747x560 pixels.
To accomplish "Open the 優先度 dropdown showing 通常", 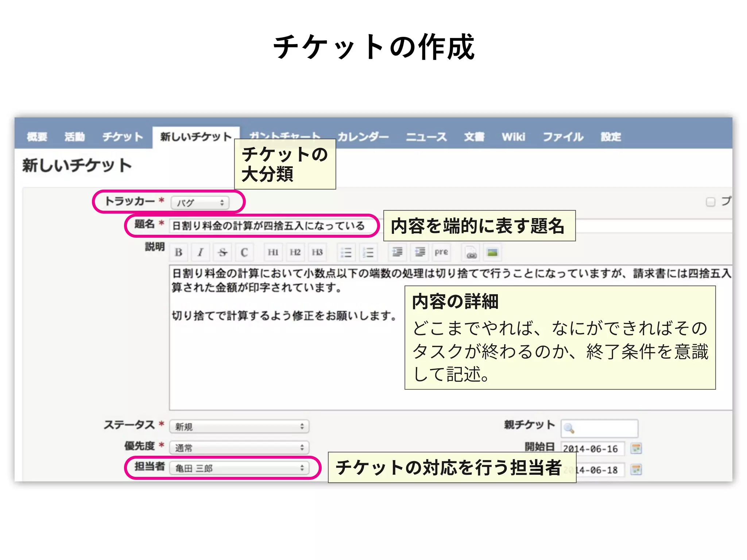I will 239,448.
